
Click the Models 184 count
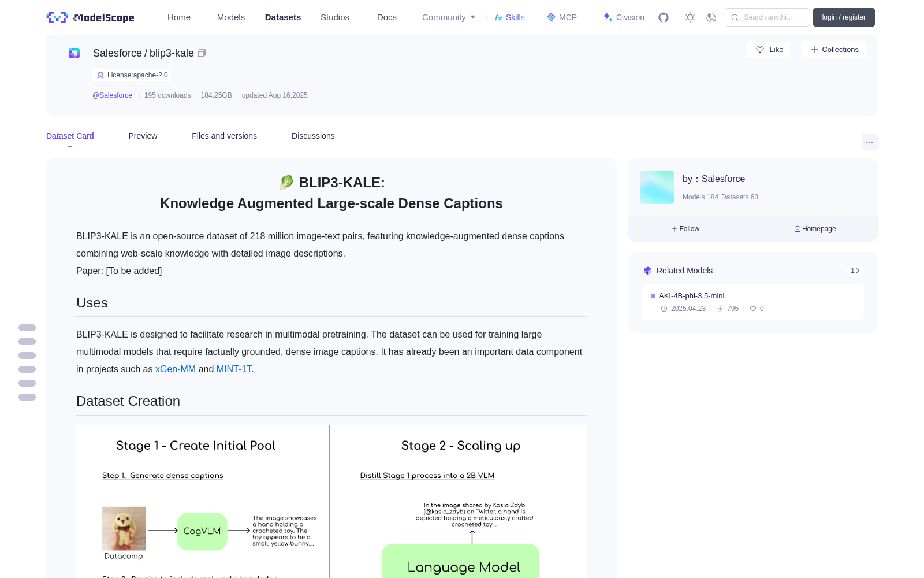tap(701, 197)
